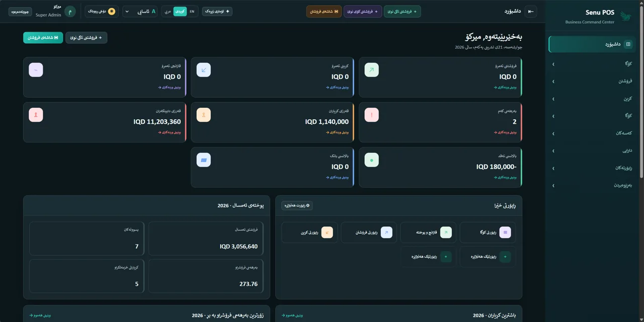Image resolution: width=644 pixels, height=322 pixels.
Task: Click the user avatar with letter م
Action: (x=70, y=11)
